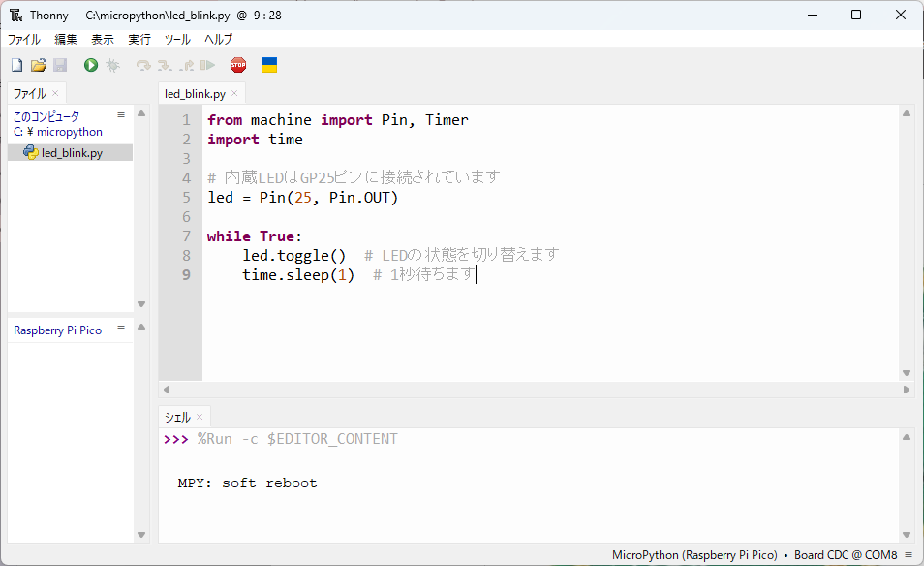Click the Save file floppy icon

coord(60,65)
